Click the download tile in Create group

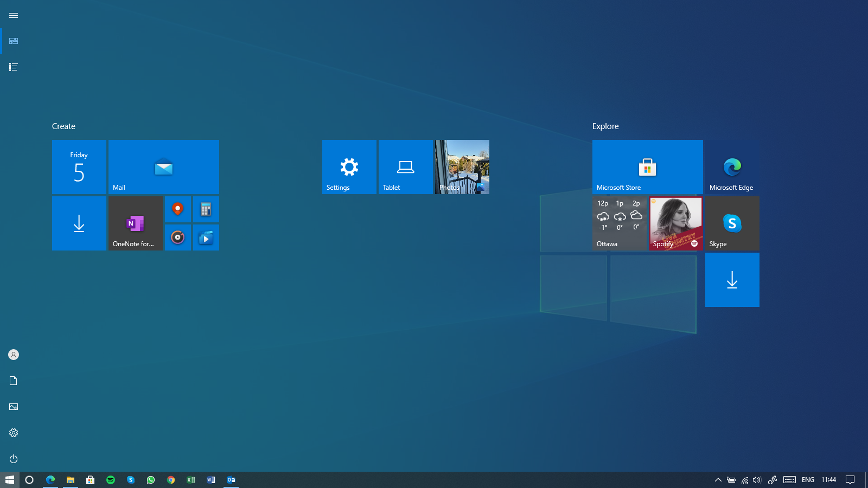(79, 223)
